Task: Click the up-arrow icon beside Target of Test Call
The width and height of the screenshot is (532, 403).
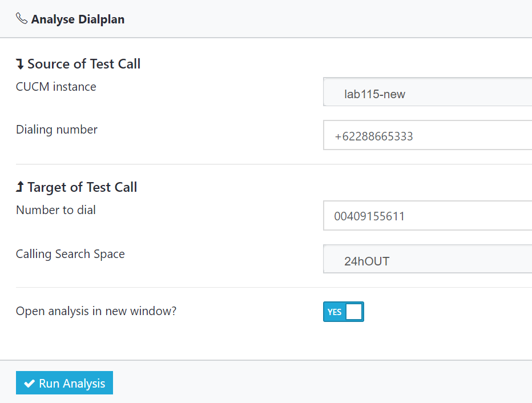Action: point(20,187)
